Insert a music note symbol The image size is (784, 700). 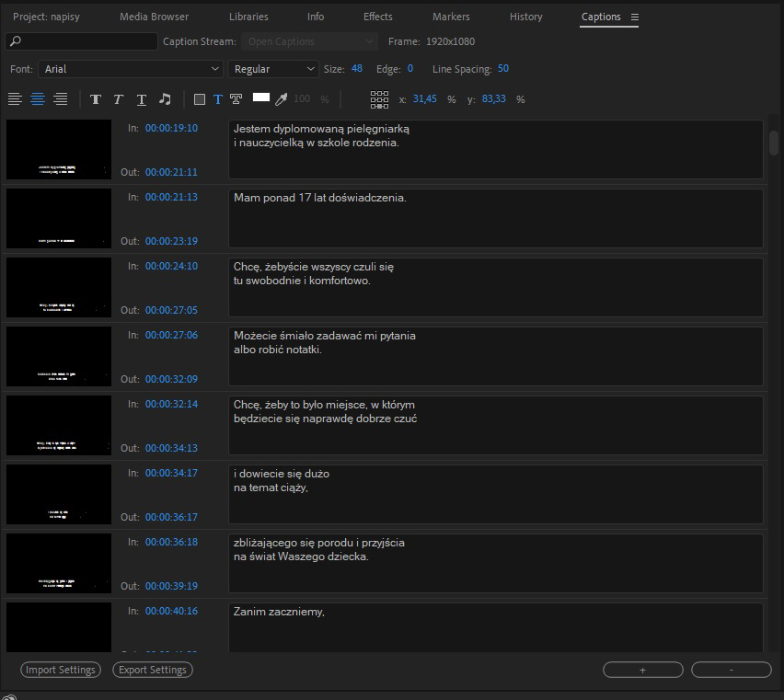click(x=164, y=99)
